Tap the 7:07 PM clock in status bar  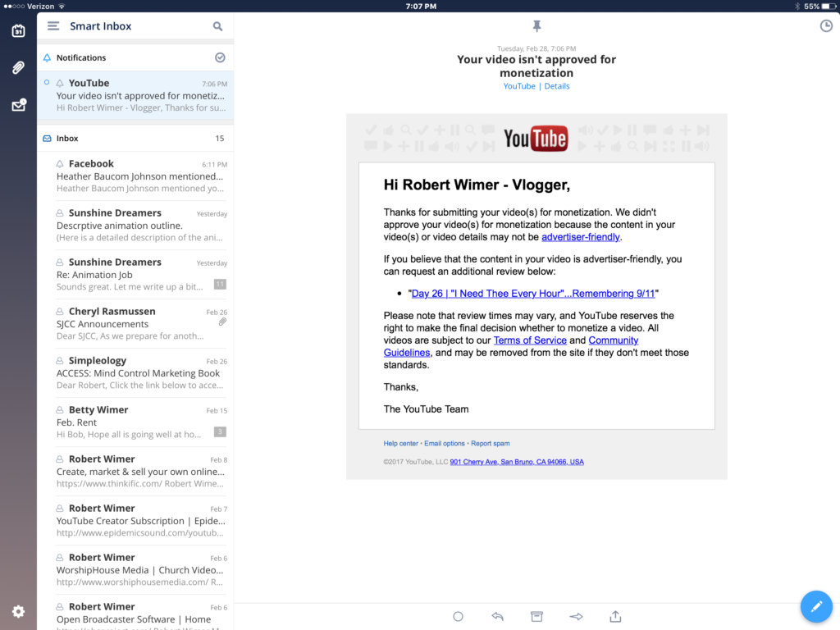click(x=421, y=7)
